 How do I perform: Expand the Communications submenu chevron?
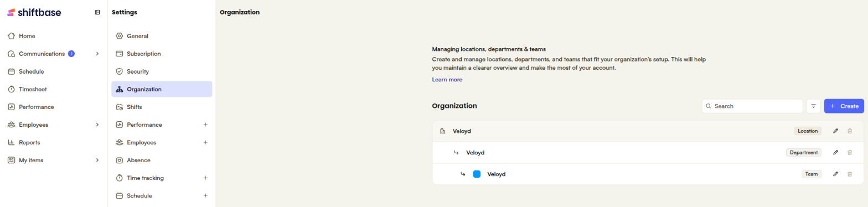click(x=97, y=54)
